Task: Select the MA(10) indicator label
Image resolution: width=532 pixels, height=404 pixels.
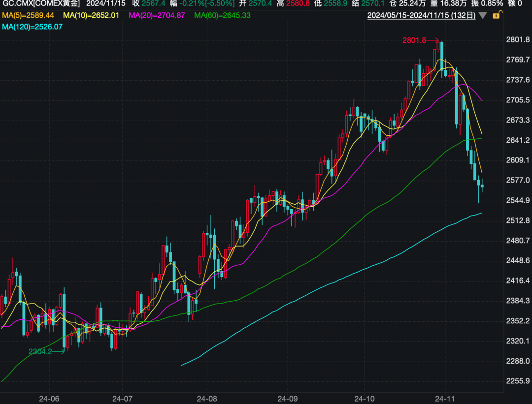Action: (91, 15)
